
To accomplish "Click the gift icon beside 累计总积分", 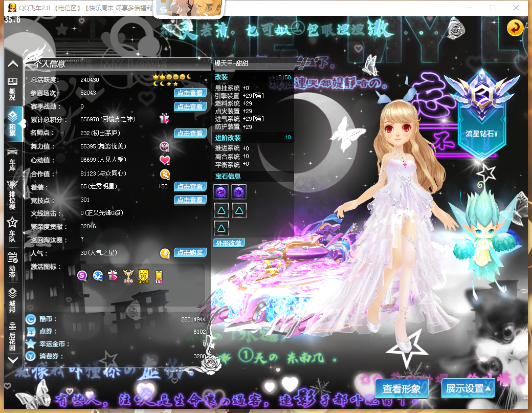I will [164, 119].
